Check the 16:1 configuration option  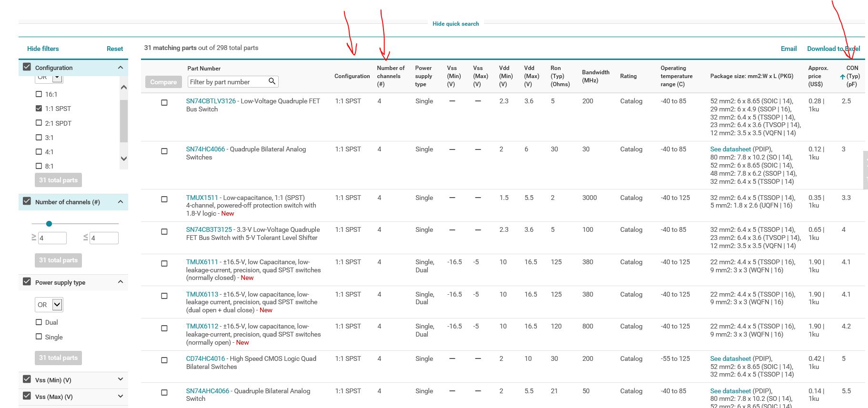39,94
